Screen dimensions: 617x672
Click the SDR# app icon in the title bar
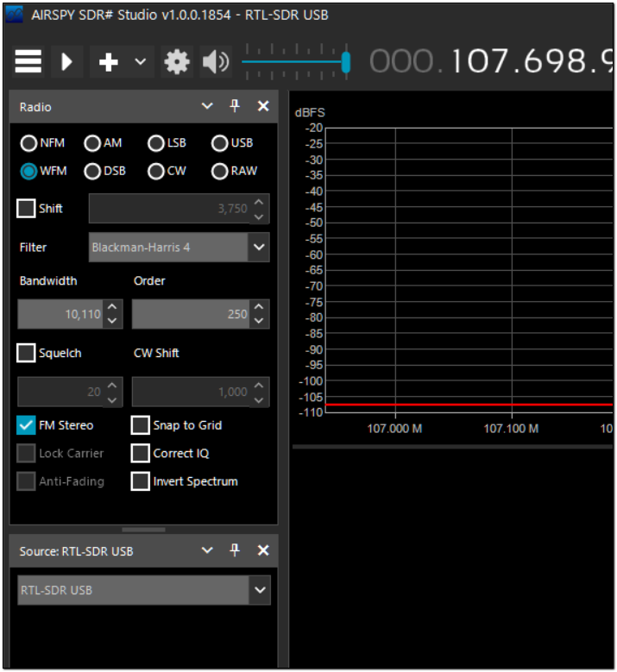click(15, 15)
